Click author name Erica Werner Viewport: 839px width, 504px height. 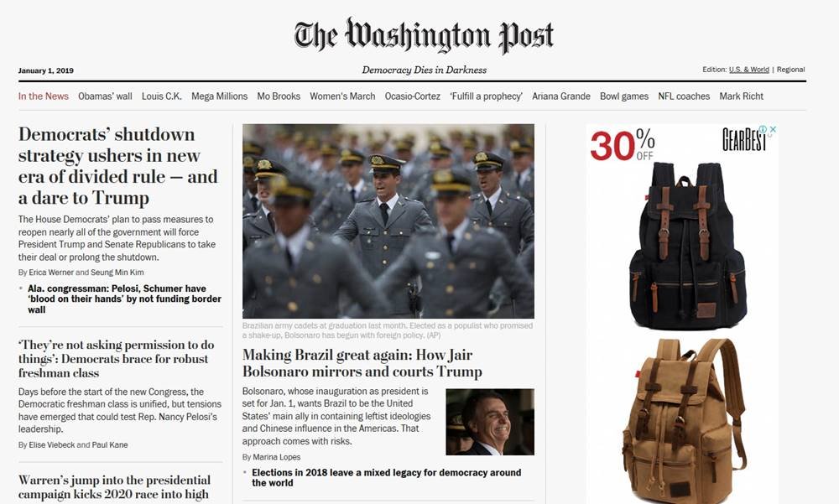(x=51, y=273)
